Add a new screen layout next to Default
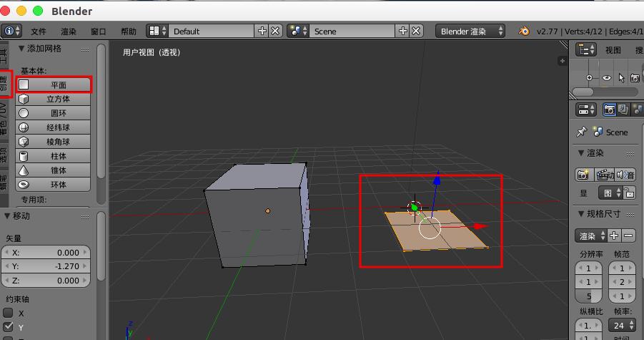Viewport: 644px width, 340px height. tap(262, 31)
